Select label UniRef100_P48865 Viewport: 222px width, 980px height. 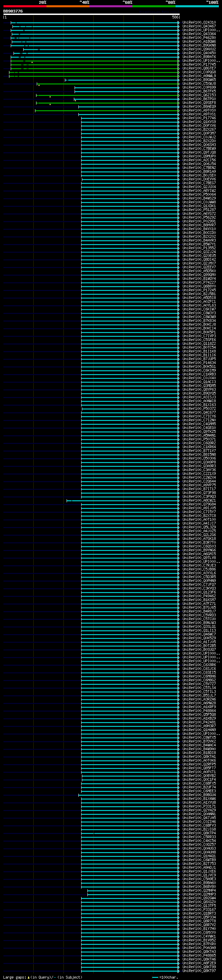199,955
